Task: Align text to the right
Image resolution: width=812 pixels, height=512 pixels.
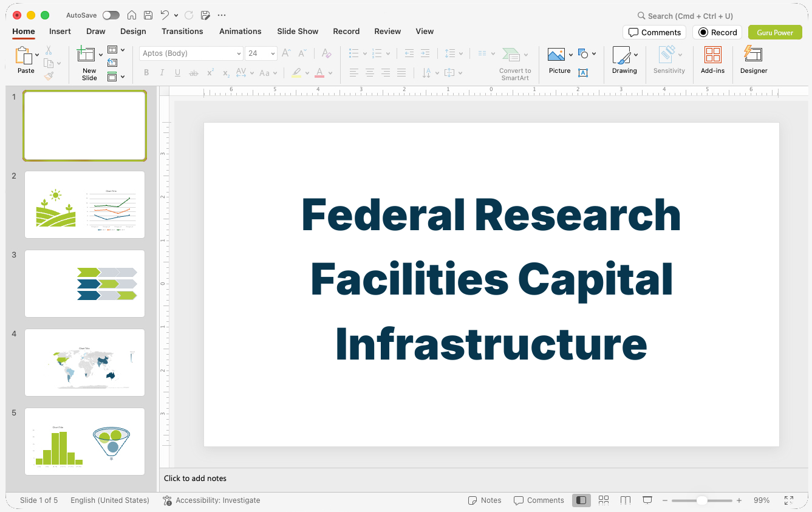Action: (x=386, y=73)
